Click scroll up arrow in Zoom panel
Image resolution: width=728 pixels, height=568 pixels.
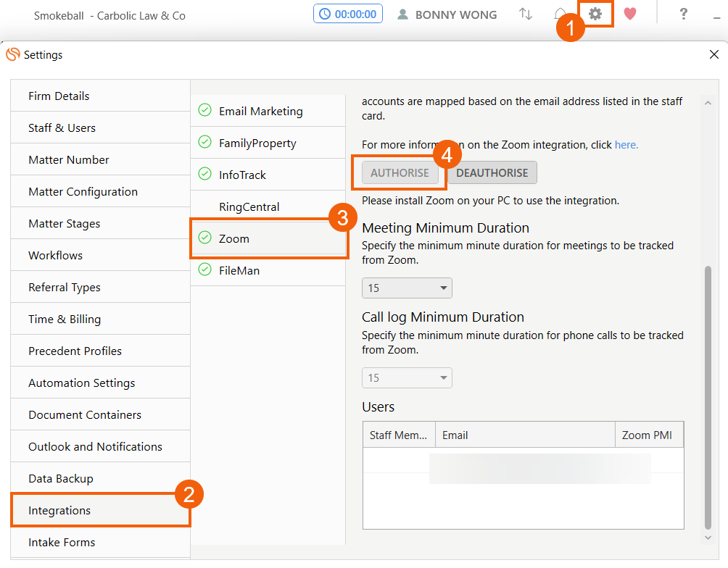(708, 103)
